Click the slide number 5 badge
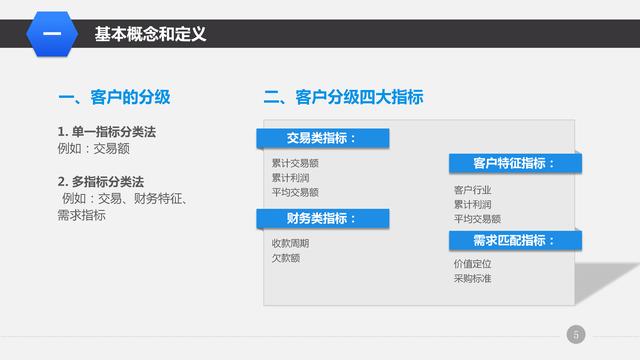This screenshot has width=640, height=360. 576,335
